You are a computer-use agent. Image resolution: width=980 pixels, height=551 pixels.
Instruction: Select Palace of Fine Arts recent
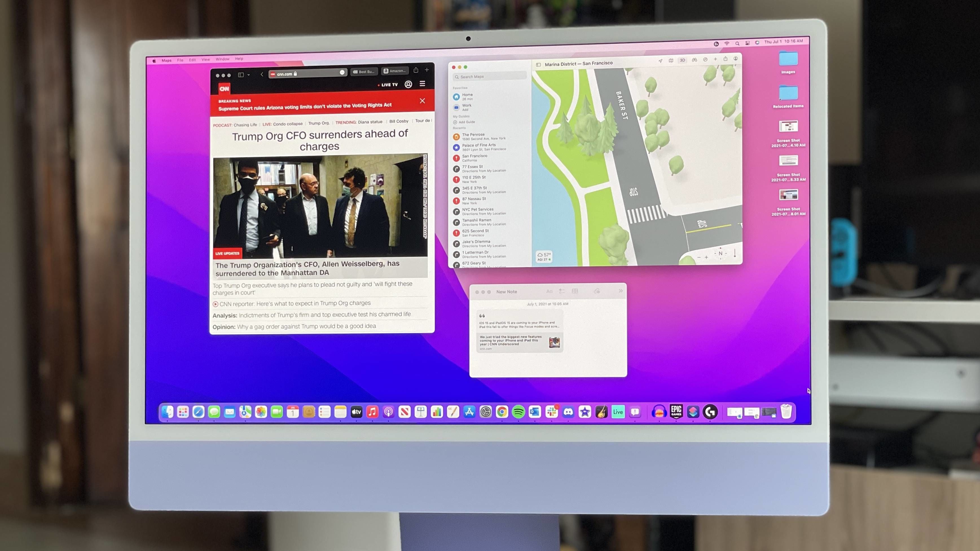490,147
